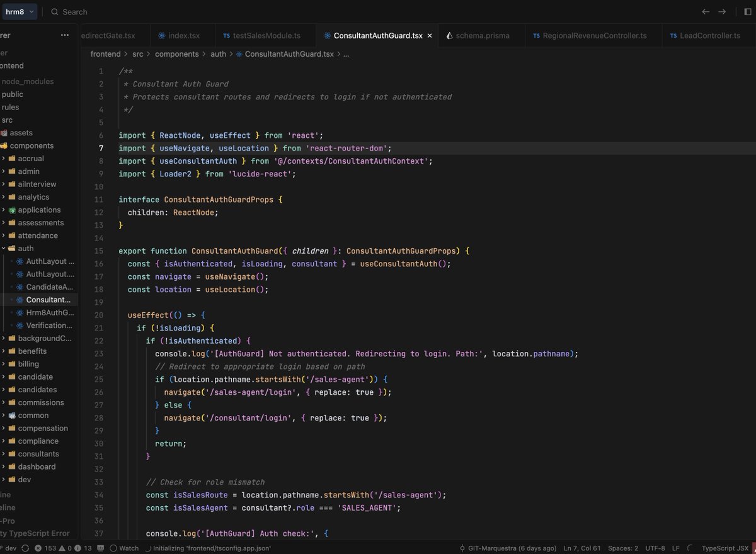Click the Prisma icon on schema.prisma tab
756x554 pixels.
pos(449,36)
